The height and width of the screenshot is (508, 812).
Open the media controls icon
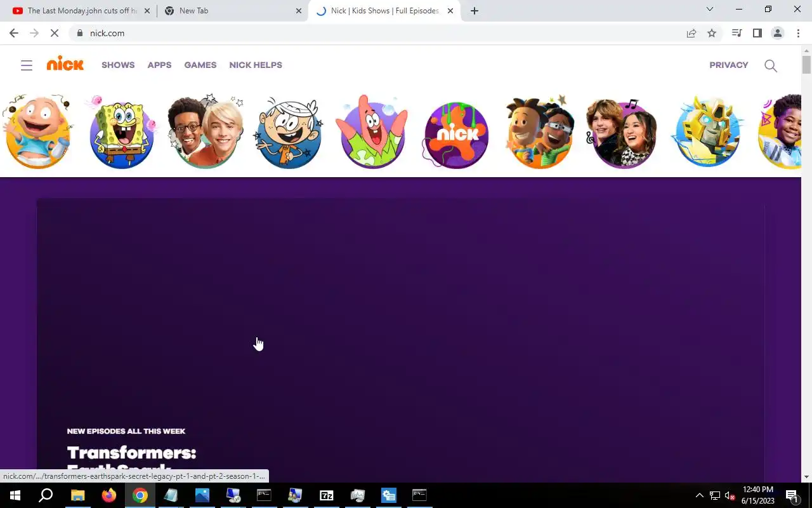[737, 33]
